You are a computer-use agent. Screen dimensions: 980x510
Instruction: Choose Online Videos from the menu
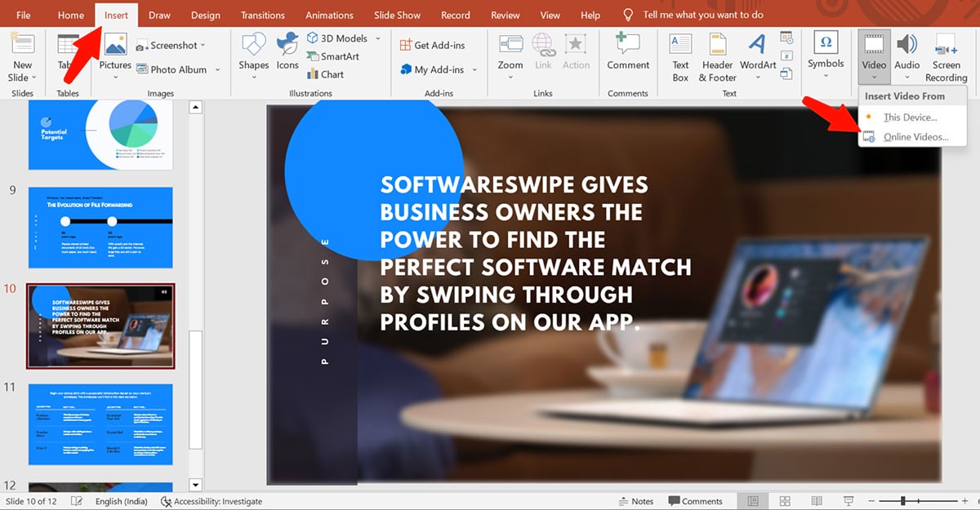915,137
